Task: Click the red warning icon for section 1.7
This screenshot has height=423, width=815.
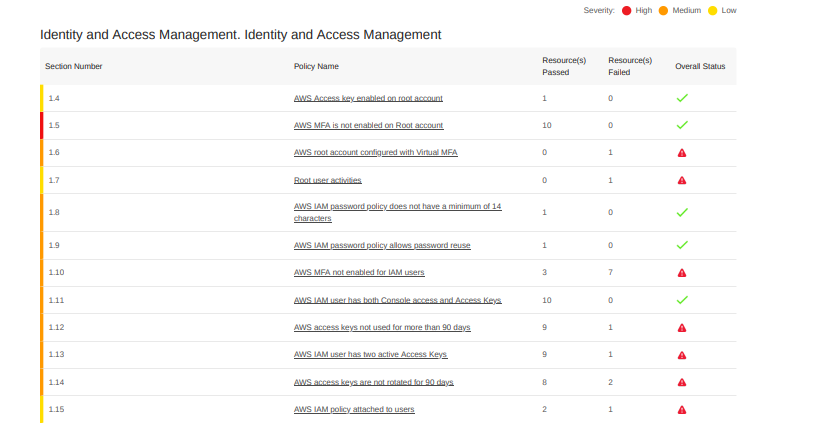Action: click(682, 180)
